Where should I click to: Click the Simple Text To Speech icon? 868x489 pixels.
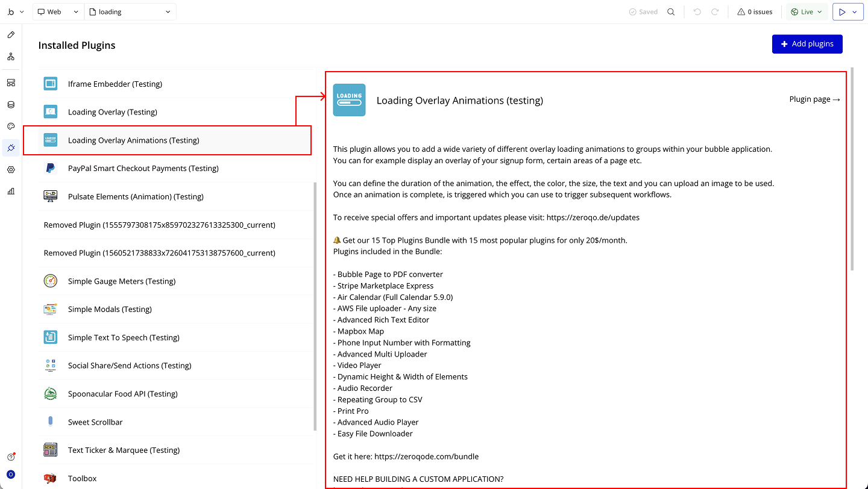tap(51, 337)
